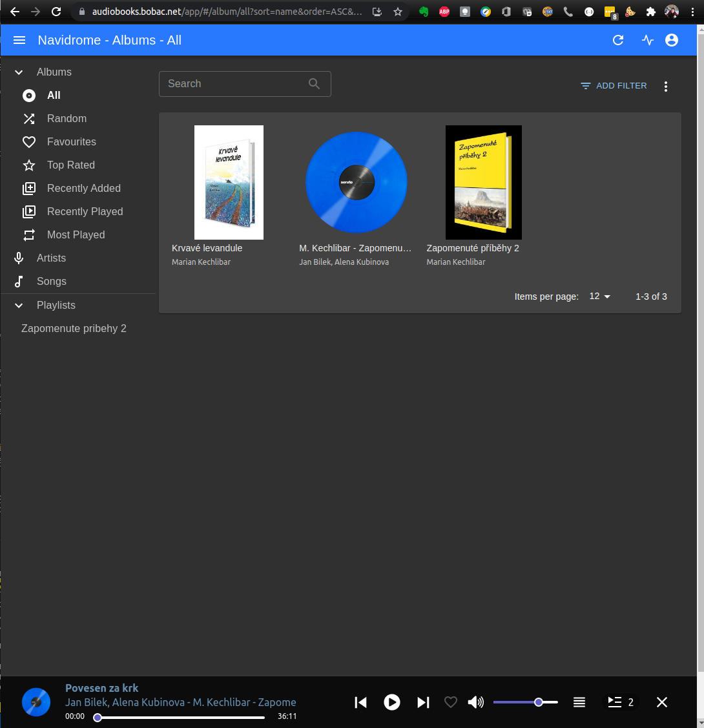Collapse the Playlists section
Image resolution: width=704 pixels, height=728 pixels.
[19, 306]
